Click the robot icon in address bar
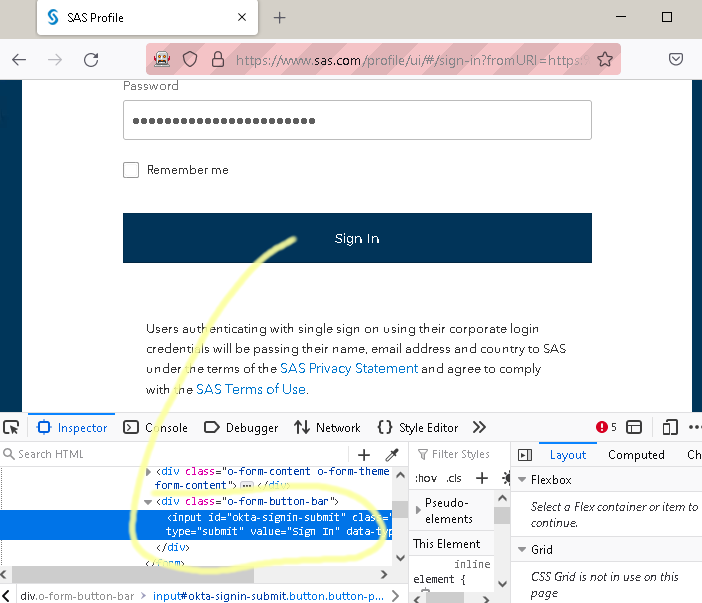This screenshot has width=702, height=603. click(x=162, y=59)
